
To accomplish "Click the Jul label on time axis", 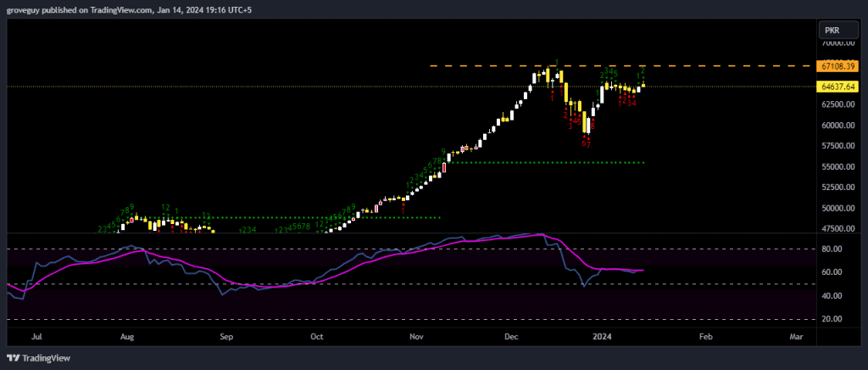I will [36, 337].
